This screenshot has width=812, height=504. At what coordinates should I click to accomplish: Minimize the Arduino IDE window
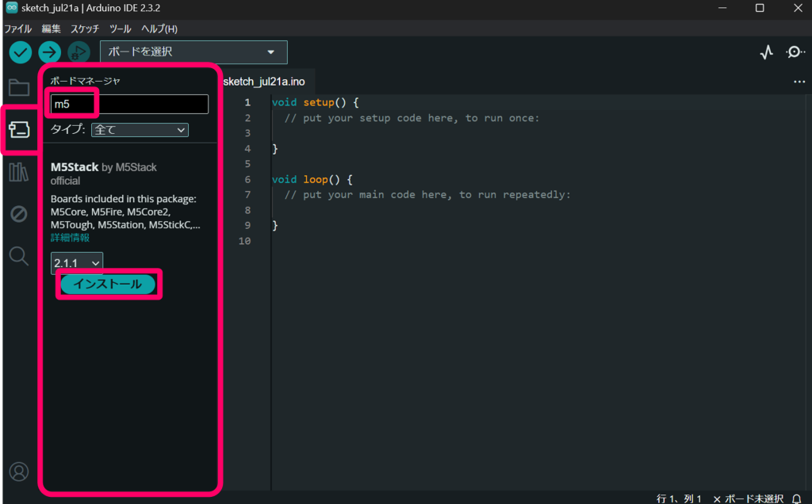coord(722,8)
